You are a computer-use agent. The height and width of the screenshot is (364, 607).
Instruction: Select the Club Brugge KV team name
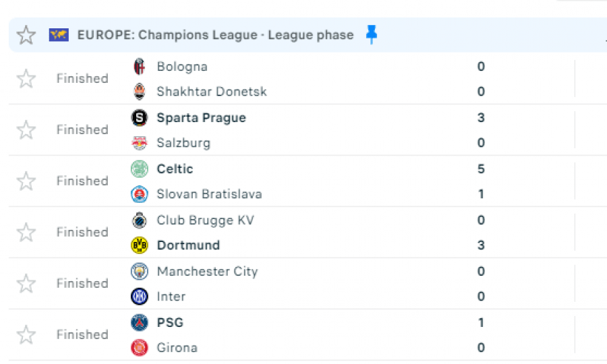tap(205, 220)
